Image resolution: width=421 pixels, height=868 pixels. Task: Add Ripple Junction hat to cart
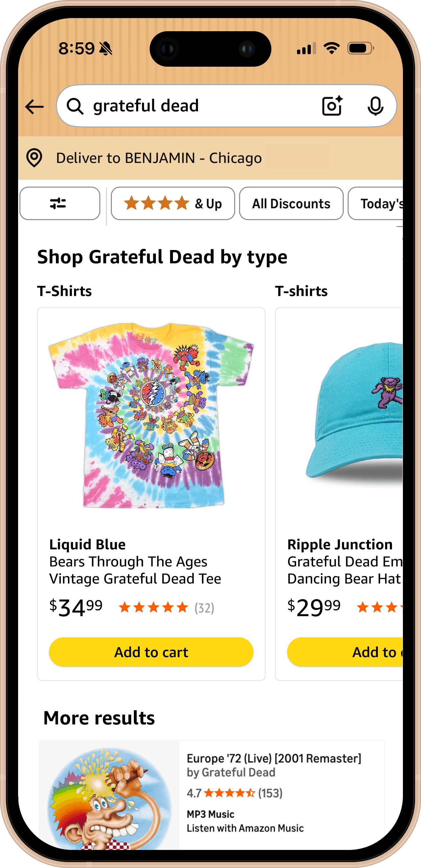(345, 652)
